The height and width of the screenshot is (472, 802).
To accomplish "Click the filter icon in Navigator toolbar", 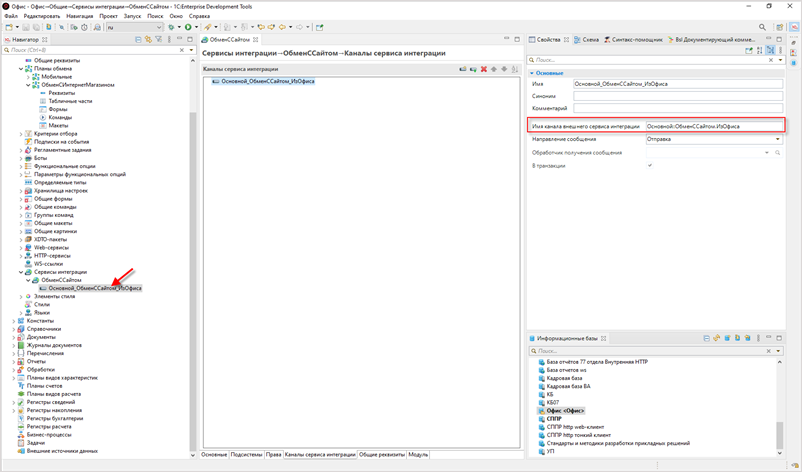I will pos(159,39).
